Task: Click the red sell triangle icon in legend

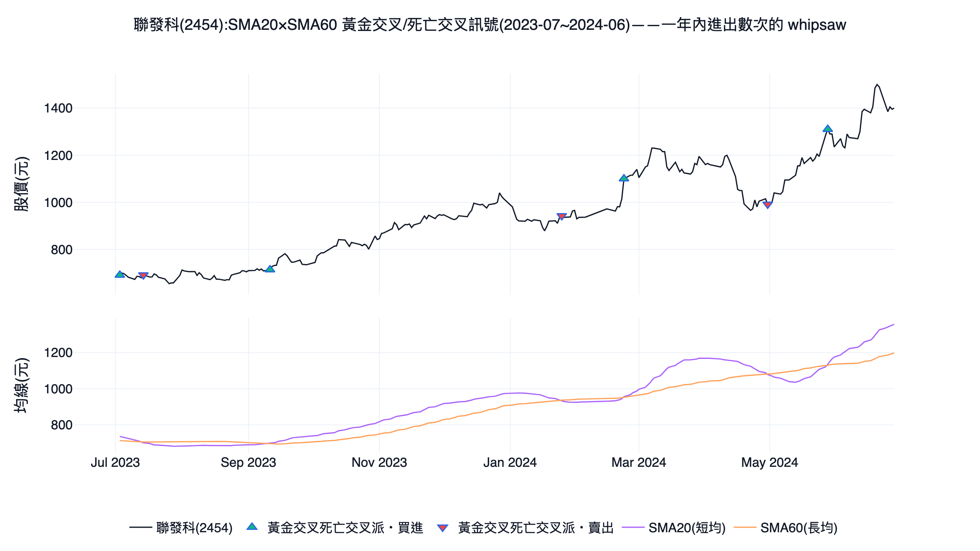Action: click(443, 528)
